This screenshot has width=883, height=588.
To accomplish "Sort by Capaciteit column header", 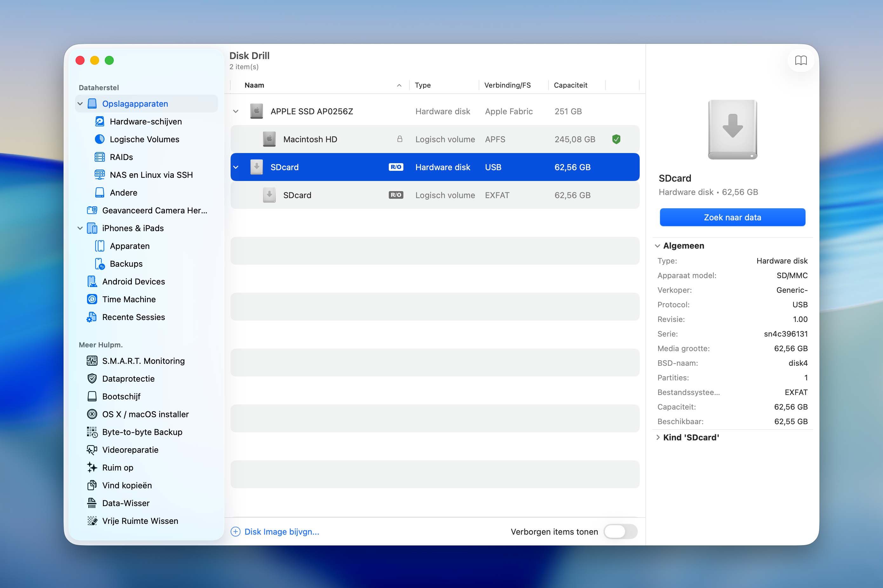I will click(570, 85).
